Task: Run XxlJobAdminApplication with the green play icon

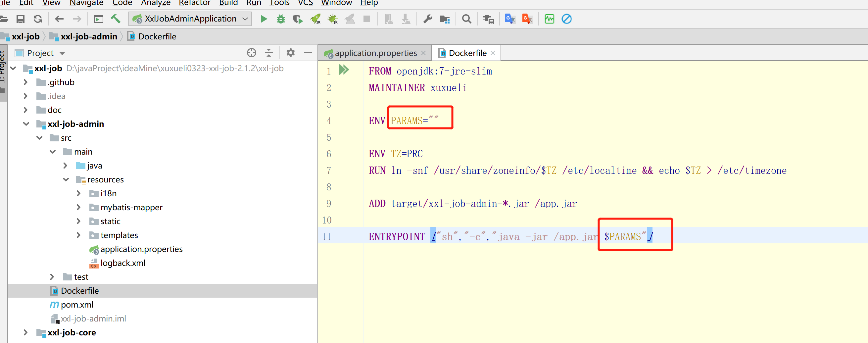Action: 264,19
